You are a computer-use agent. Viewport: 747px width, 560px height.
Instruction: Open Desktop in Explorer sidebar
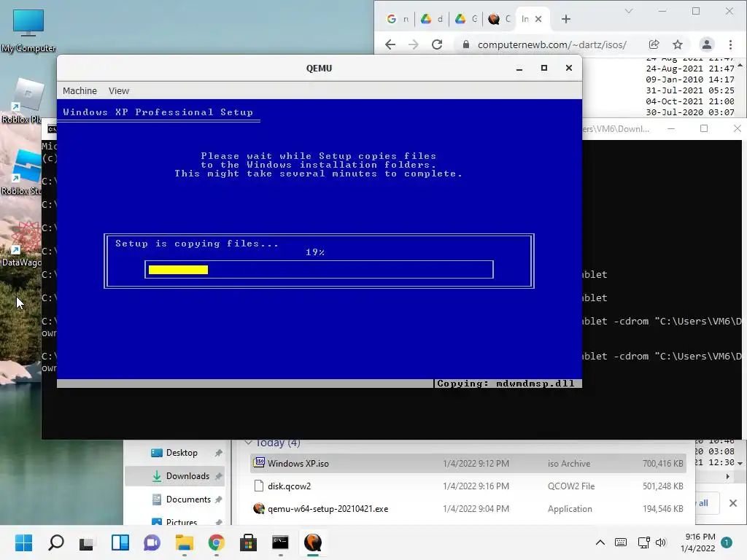(x=175, y=453)
